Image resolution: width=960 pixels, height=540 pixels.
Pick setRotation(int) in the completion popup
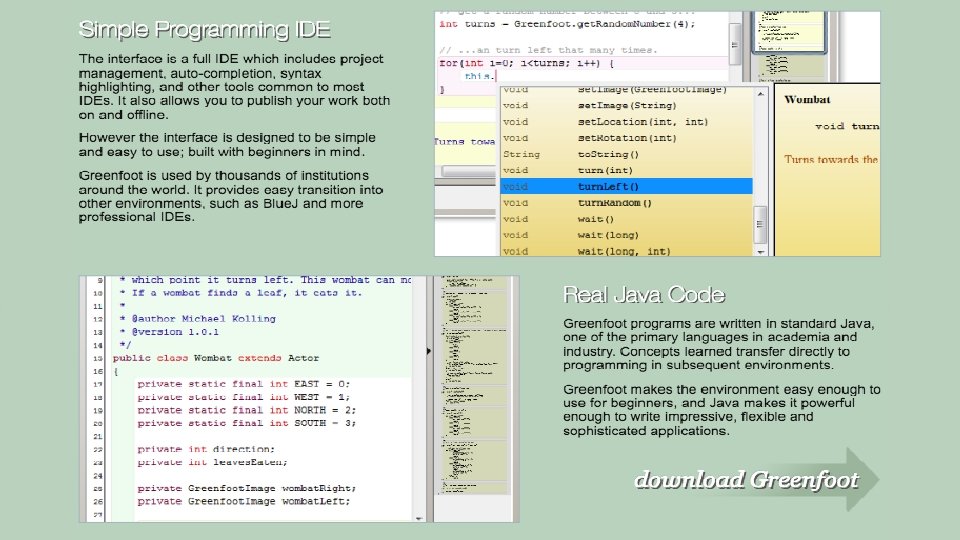(x=626, y=138)
